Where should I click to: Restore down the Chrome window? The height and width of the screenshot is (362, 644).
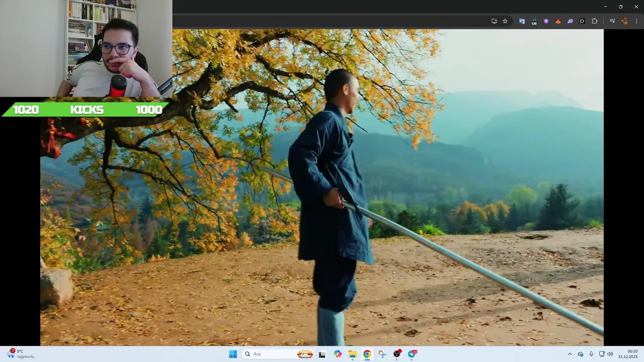point(620,7)
